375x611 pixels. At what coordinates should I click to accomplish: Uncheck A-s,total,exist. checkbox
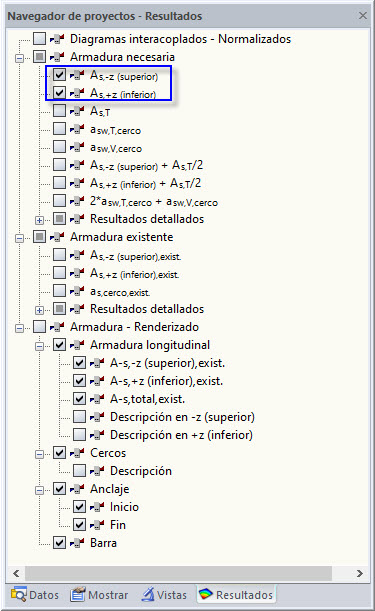coord(80,399)
